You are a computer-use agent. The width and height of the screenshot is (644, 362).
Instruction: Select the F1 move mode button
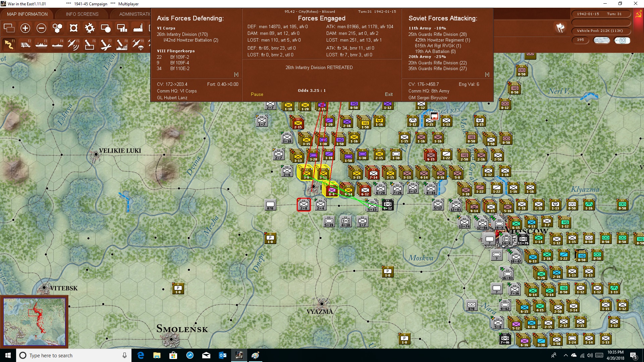9,44
